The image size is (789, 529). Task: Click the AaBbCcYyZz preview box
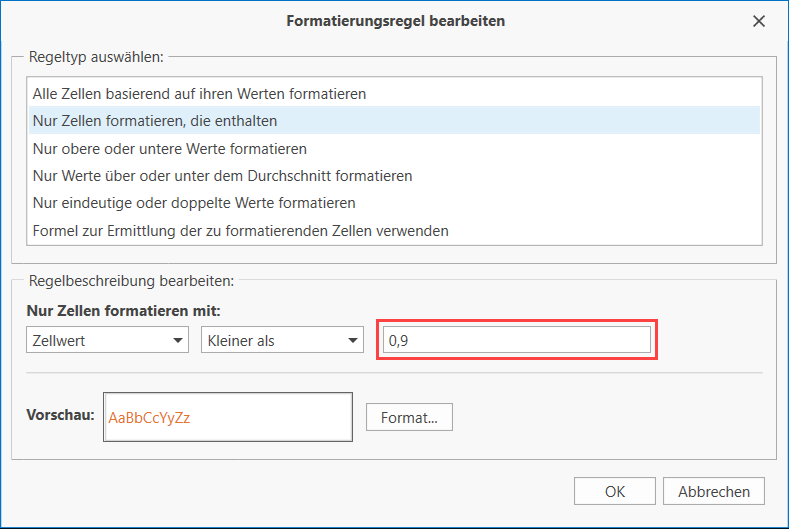pos(227,417)
